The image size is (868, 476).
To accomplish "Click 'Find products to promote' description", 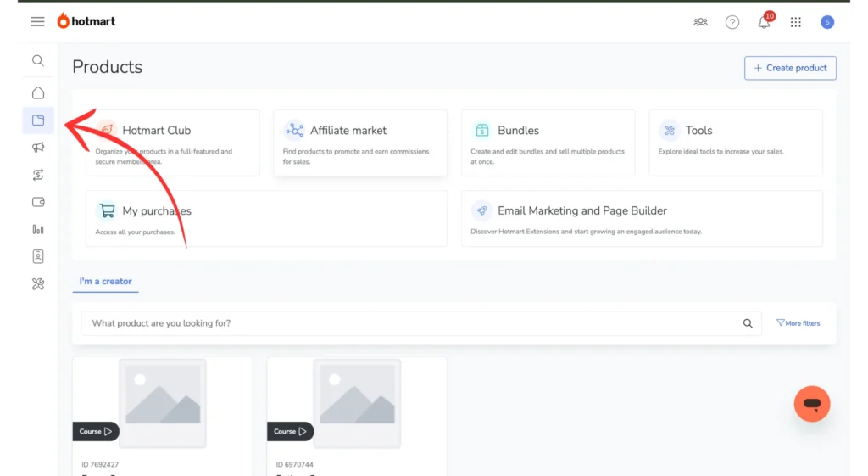I will (356, 156).
